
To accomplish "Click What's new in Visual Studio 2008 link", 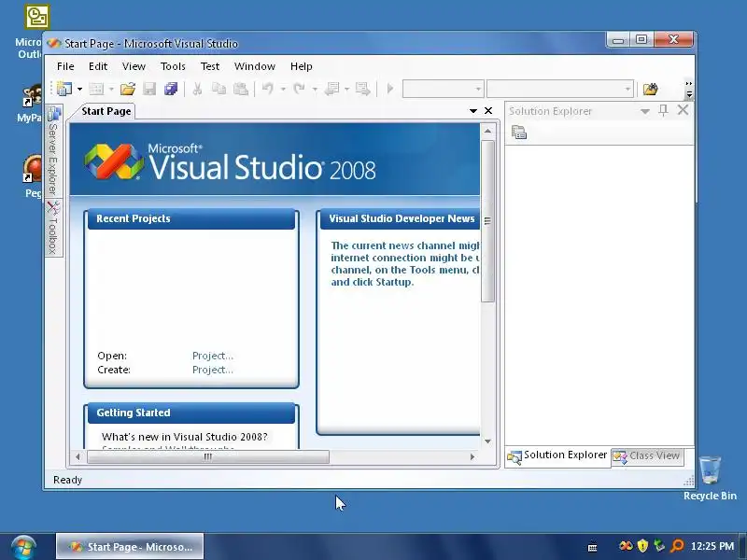I will pyautogui.click(x=185, y=437).
